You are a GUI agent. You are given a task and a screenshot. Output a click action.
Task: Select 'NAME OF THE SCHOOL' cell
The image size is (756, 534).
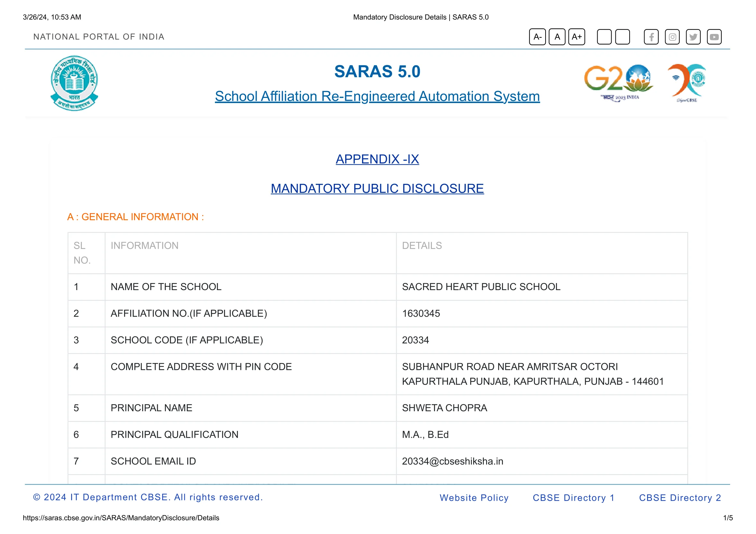click(x=250, y=287)
